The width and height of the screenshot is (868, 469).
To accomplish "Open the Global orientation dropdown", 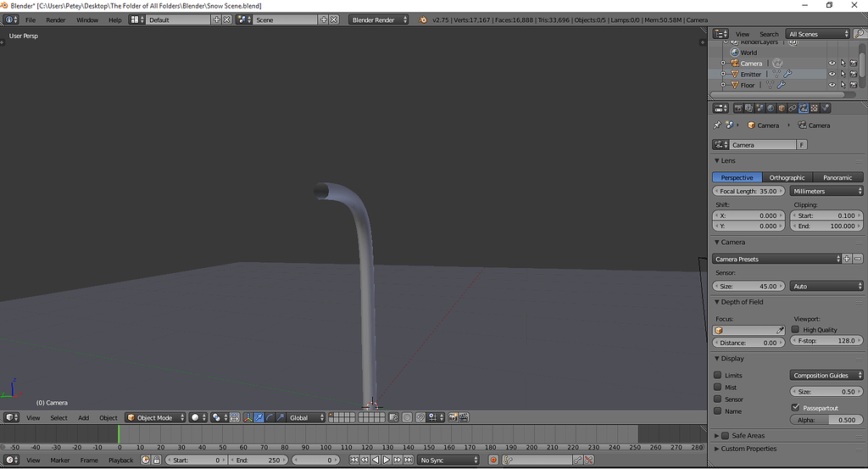I will 304,417.
